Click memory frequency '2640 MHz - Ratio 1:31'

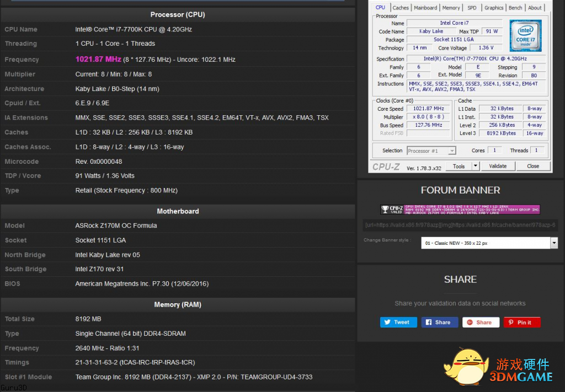coord(107,348)
